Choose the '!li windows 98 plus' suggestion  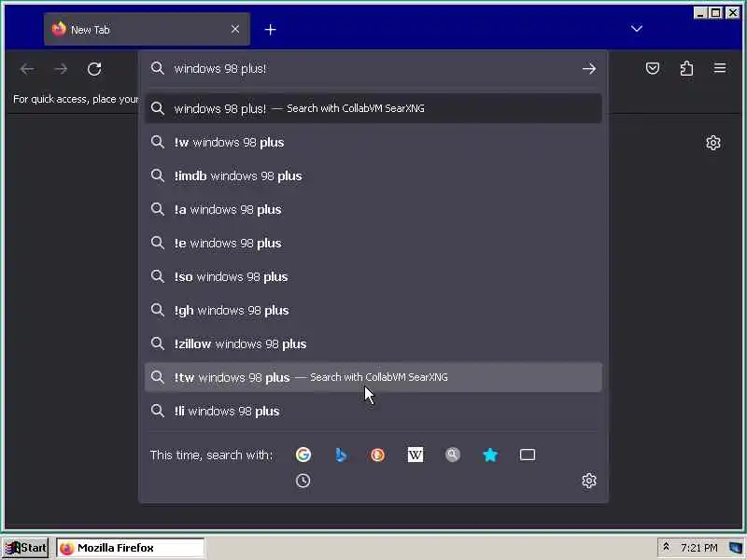[373, 411]
